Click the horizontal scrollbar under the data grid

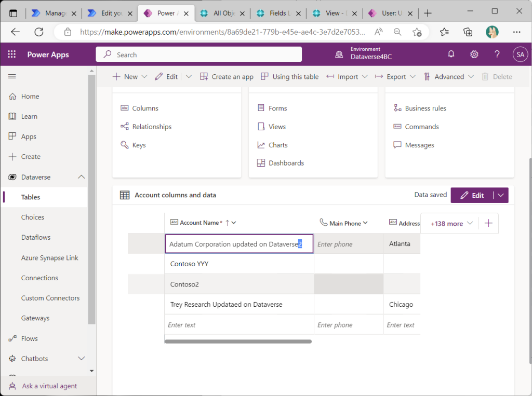pyautogui.click(x=238, y=342)
